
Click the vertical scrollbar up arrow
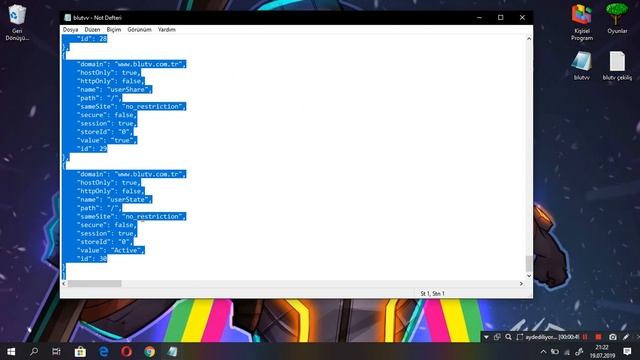tap(529, 39)
